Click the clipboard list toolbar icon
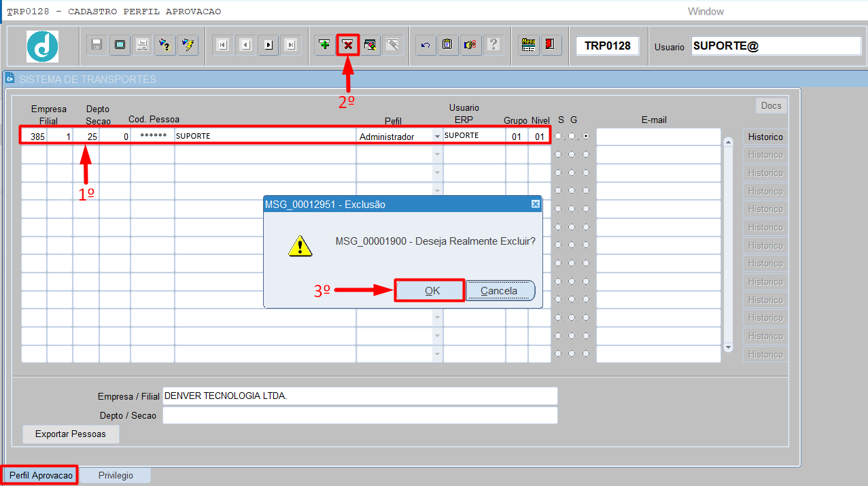 447,45
